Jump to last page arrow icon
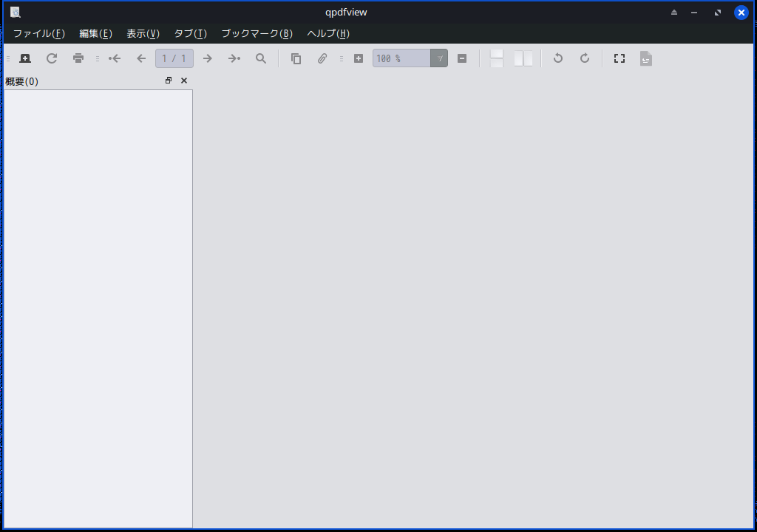 234,58
